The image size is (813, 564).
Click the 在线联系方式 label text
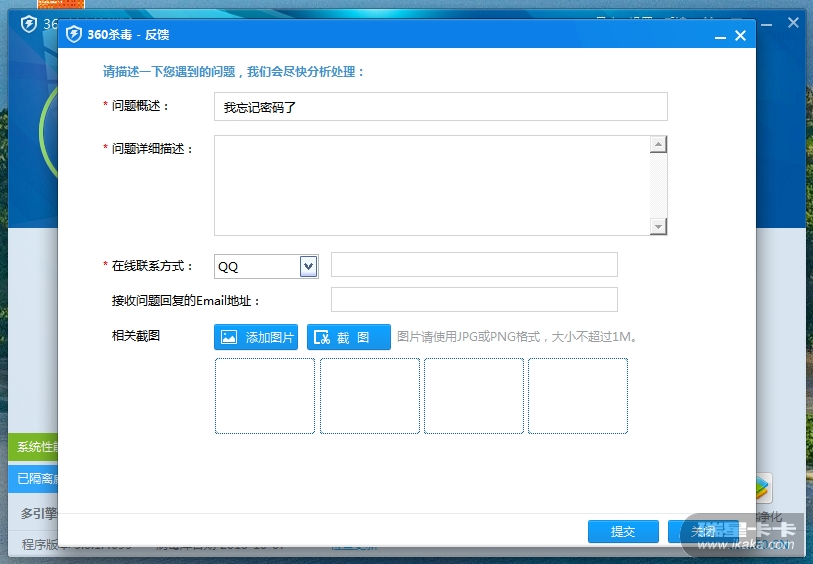click(x=152, y=266)
